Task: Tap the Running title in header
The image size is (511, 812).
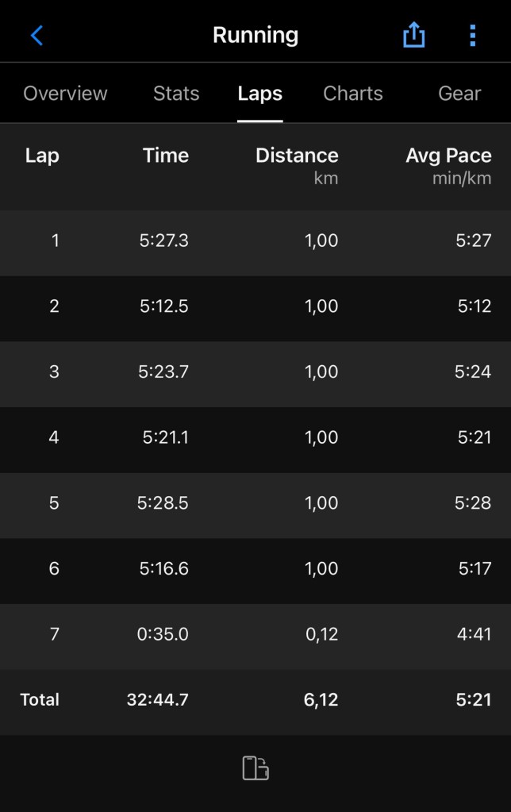Action: tap(255, 35)
